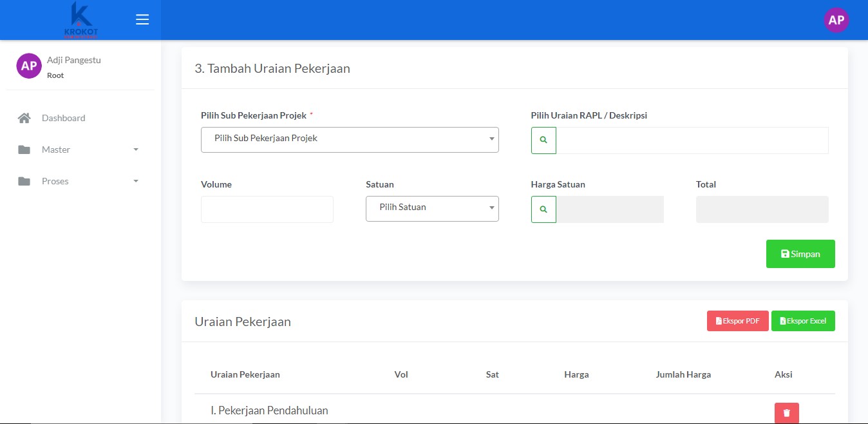Screen dimensions: 868x424
Task: Click the Uraian Pekerjaan column header
Action: [245, 374]
